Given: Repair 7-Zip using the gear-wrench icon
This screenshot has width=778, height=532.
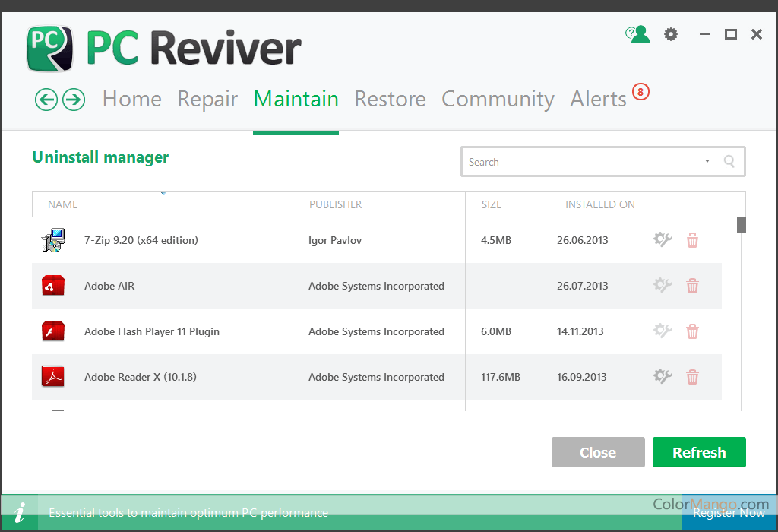Looking at the screenshot, I should pyautogui.click(x=663, y=239).
